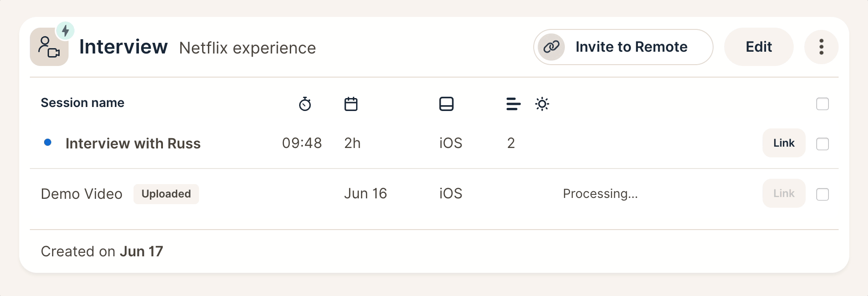Viewport: 868px width, 296px height.
Task: Click Link button for Interview with Russ
Action: pyautogui.click(x=783, y=143)
